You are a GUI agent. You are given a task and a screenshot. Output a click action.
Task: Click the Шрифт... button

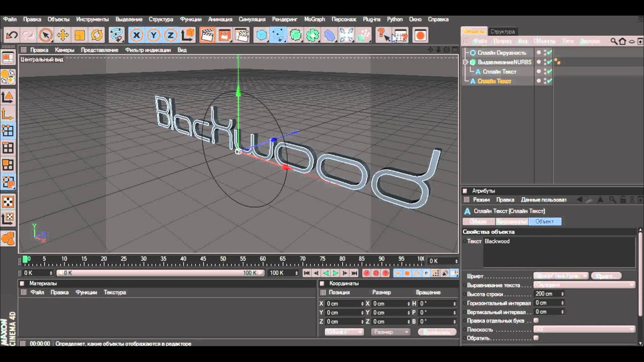tap(606, 276)
